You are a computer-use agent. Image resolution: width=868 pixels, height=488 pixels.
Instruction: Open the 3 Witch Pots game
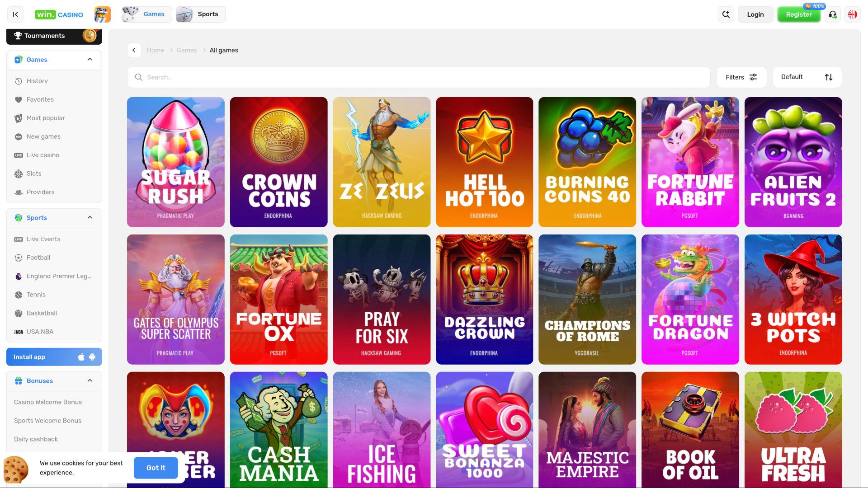point(793,300)
